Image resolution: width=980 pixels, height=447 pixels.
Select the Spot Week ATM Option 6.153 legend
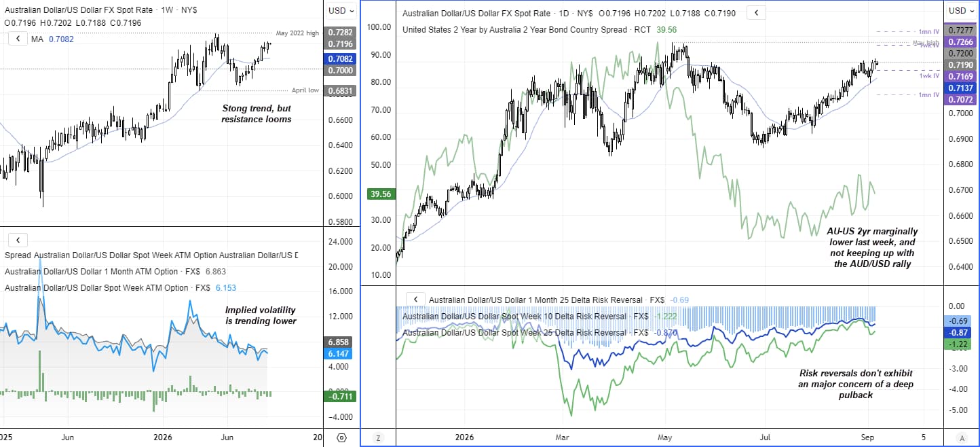121,288
